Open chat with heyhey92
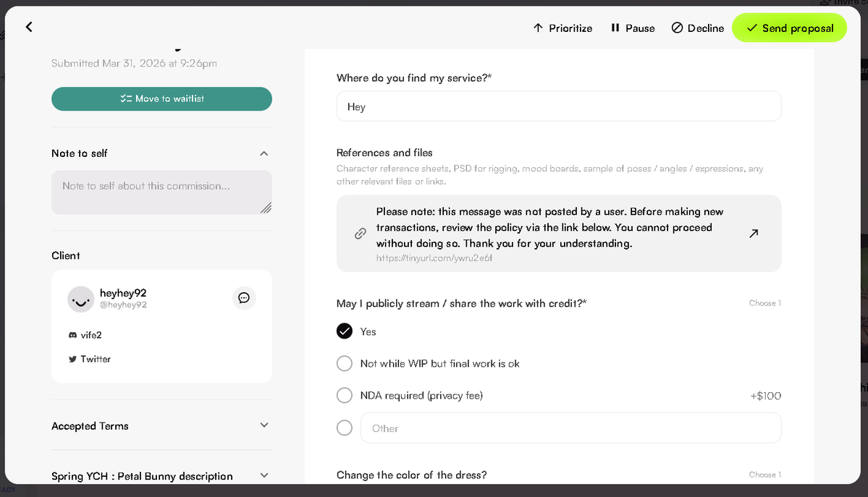 pyautogui.click(x=244, y=298)
